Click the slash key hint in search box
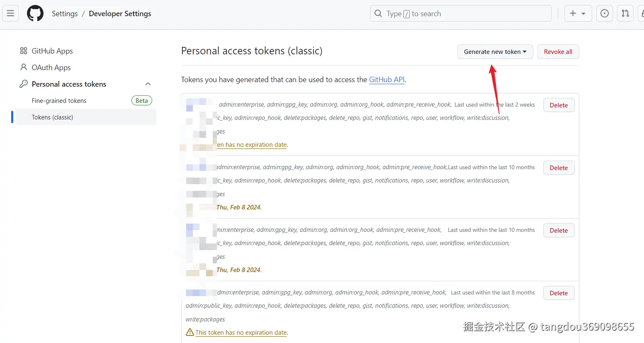The image size is (644, 343). coord(406,14)
